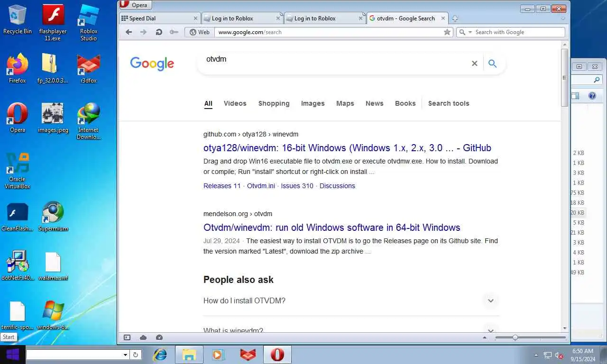Open the search engine dropdown arrow
The width and height of the screenshot is (607, 364).
tap(470, 32)
